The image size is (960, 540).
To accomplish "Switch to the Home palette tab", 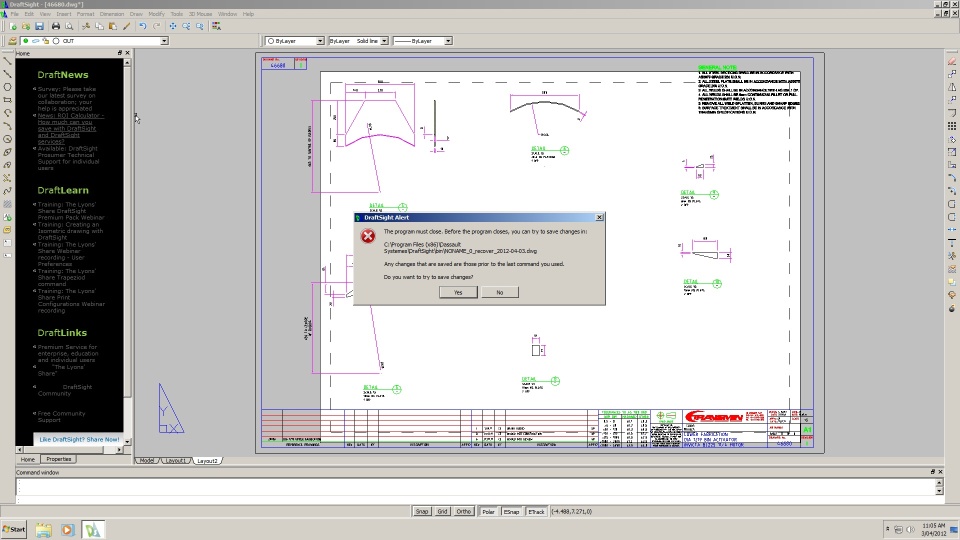I will pyautogui.click(x=28, y=459).
